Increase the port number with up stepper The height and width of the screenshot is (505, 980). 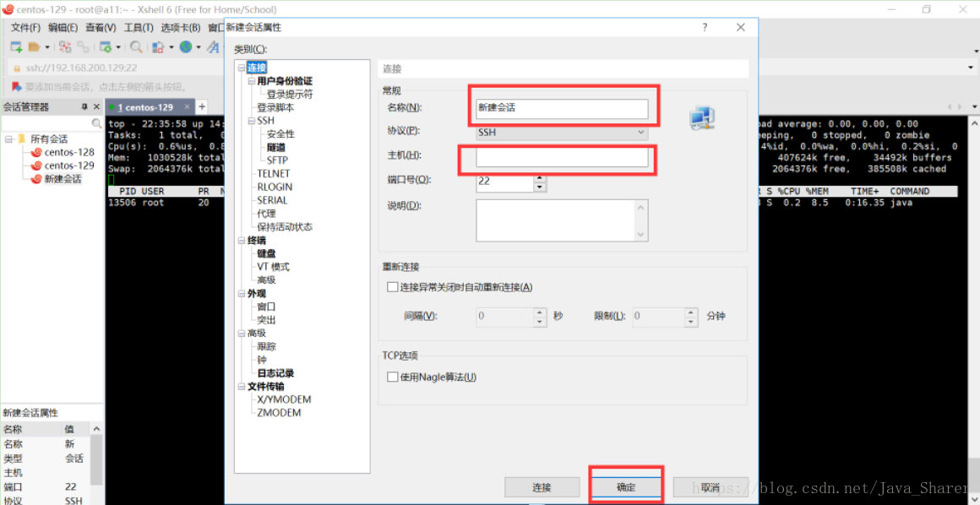click(x=540, y=178)
